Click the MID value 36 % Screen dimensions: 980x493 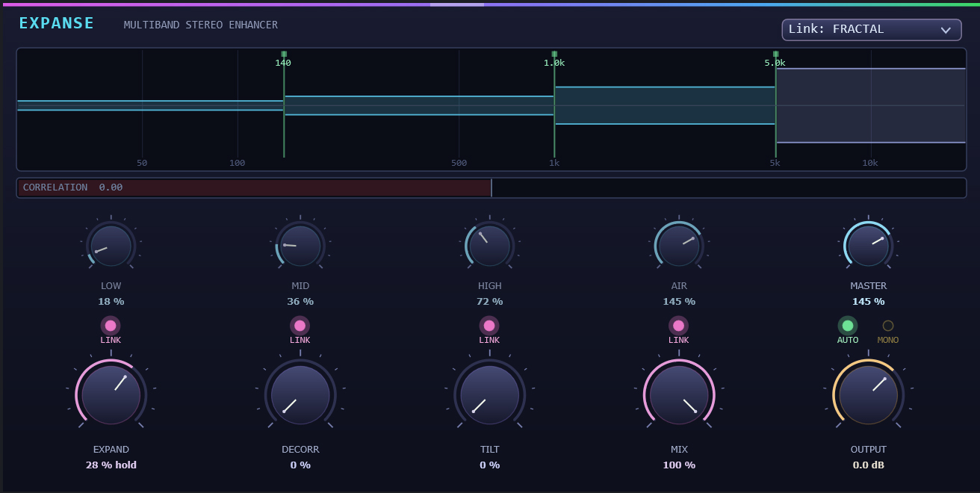tap(300, 302)
